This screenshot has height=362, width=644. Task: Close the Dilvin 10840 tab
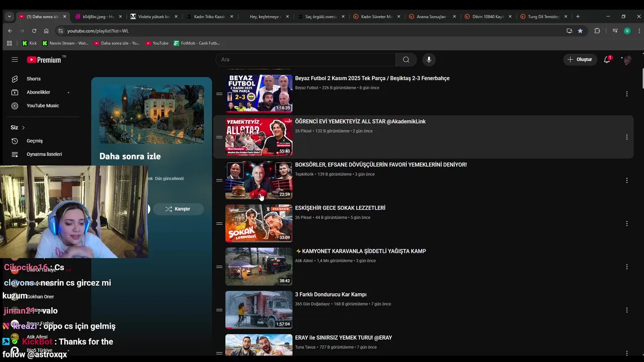pyautogui.click(x=510, y=17)
